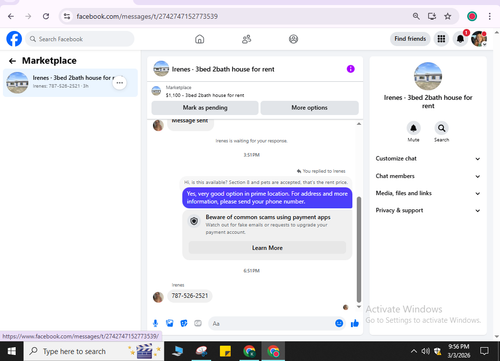Screen dimensions: 500x361
Task: Click the conversation title Irenes 3bed 2bath
Action: [223, 69]
